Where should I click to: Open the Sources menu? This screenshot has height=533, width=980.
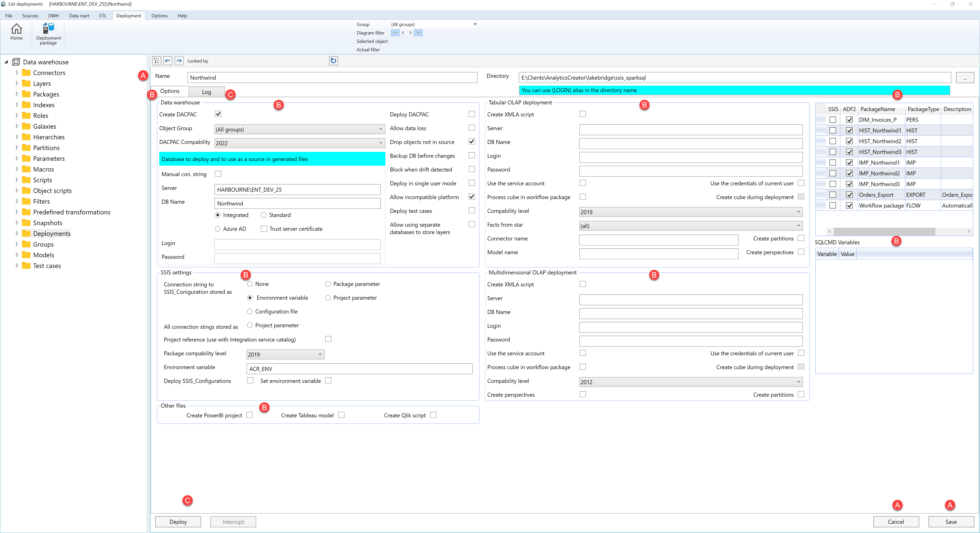(30, 16)
